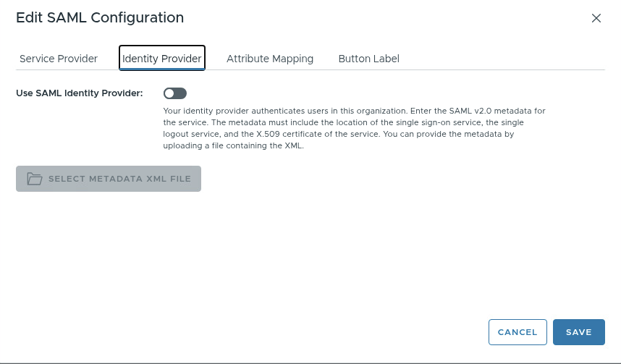Switch to the Service Provider tab
The width and height of the screenshot is (621, 364).
pyautogui.click(x=59, y=59)
